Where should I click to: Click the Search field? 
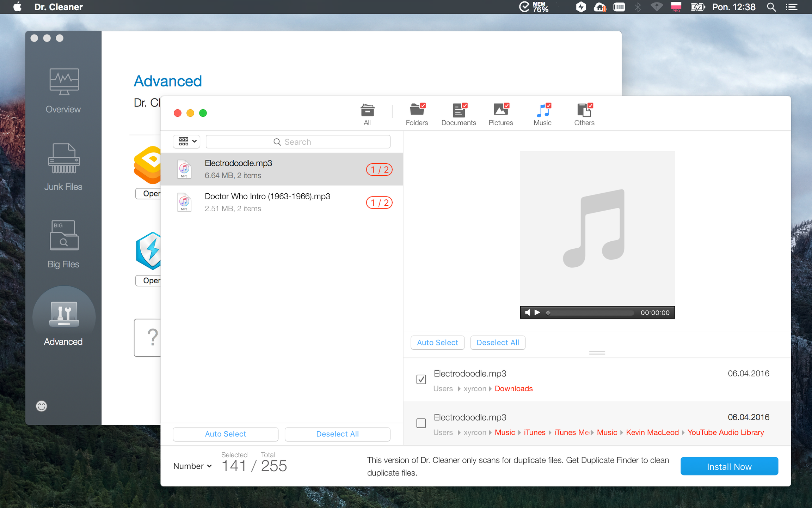pos(298,142)
